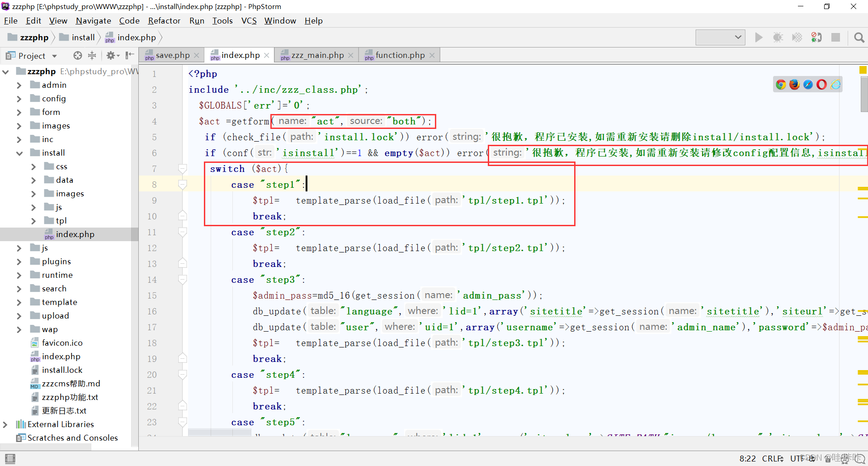Open the VCS menu

click(249, 21)
